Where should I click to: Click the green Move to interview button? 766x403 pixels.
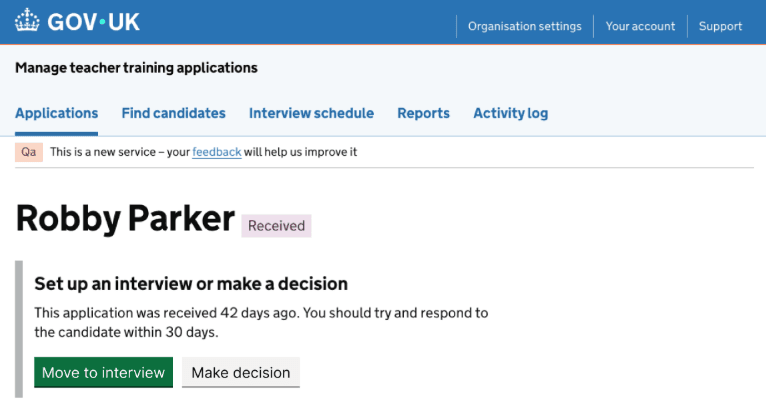[x=104, y=372]
